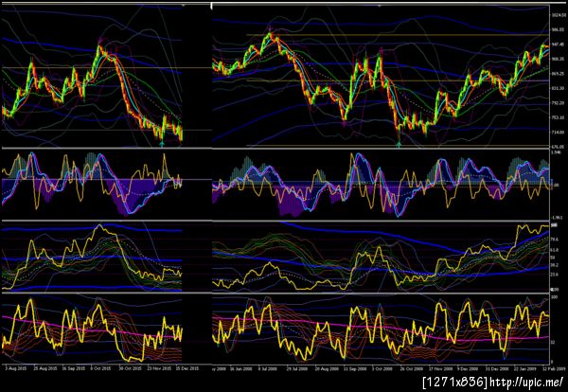Viewport: 568px width, 392px height.
Task: Select the '15 Dec 2015' date label
Action: [187, 368]
